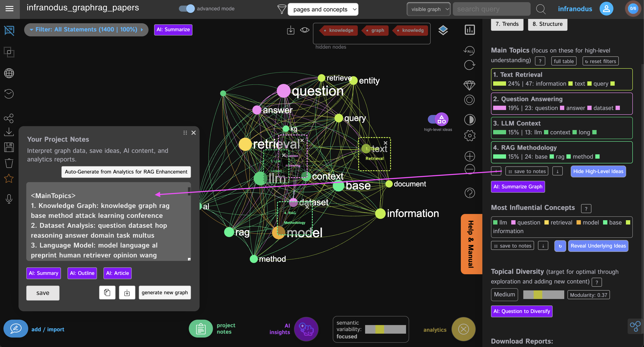Click the semantic variability bar indicator
Viewport: 644px width, 347px height.
385,329
